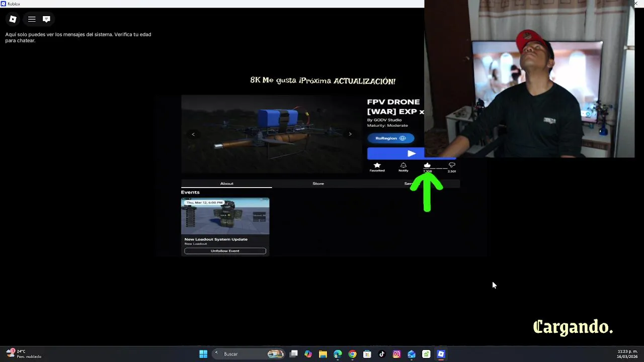The height and width of the screenshot is (362, 644).
Task: Open File Explorer from the taskbar
Action: pyautogui.click(x=323, y=354)
